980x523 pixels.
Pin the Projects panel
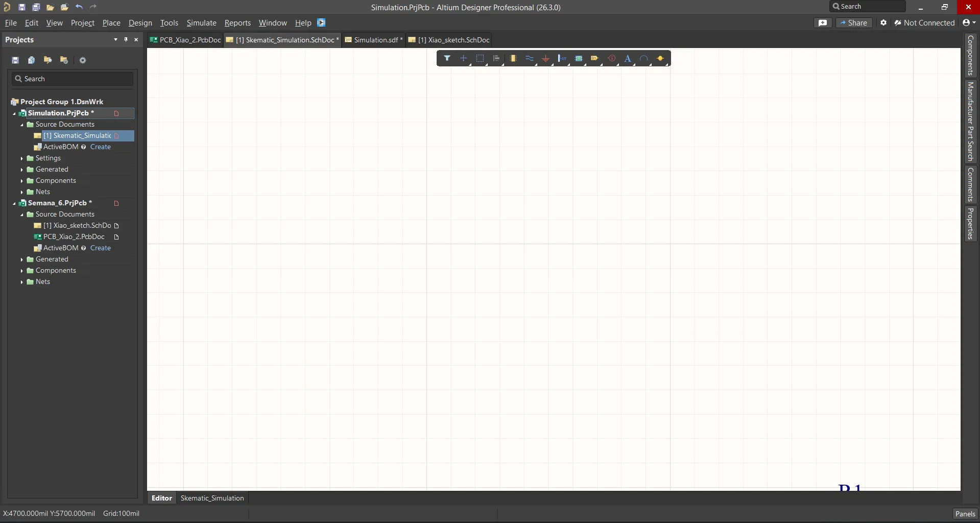[126, 39]
